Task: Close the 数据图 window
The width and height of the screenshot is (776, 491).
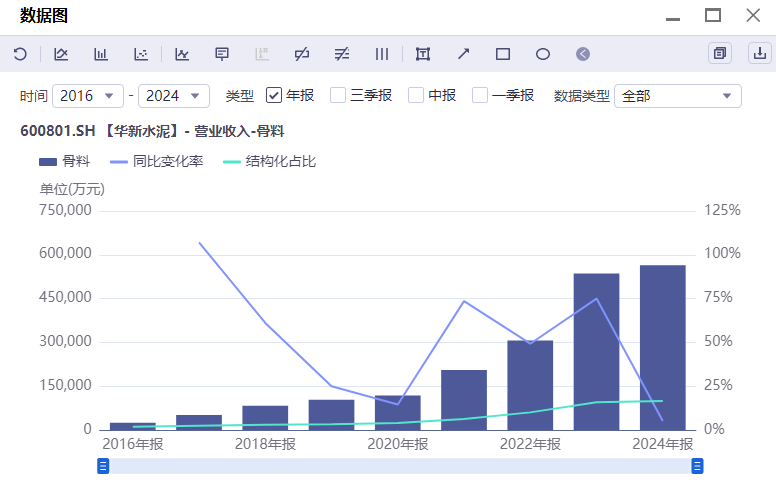Action: point(753,15)
